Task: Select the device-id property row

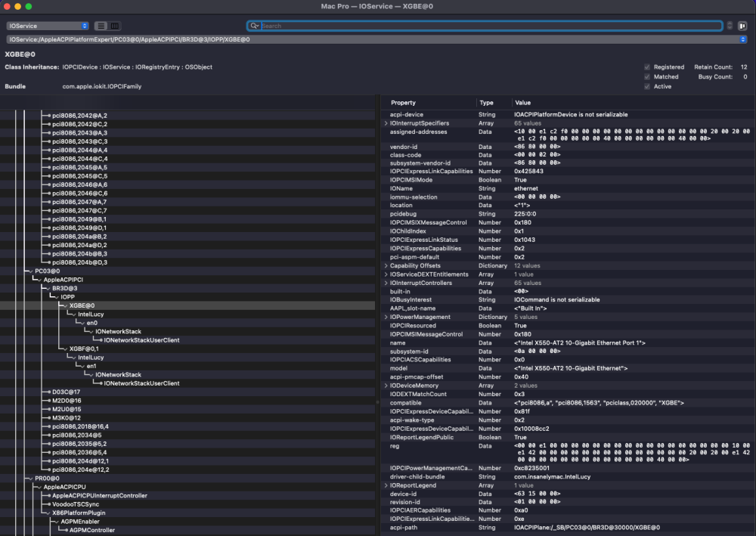Action: click(568, 494)
